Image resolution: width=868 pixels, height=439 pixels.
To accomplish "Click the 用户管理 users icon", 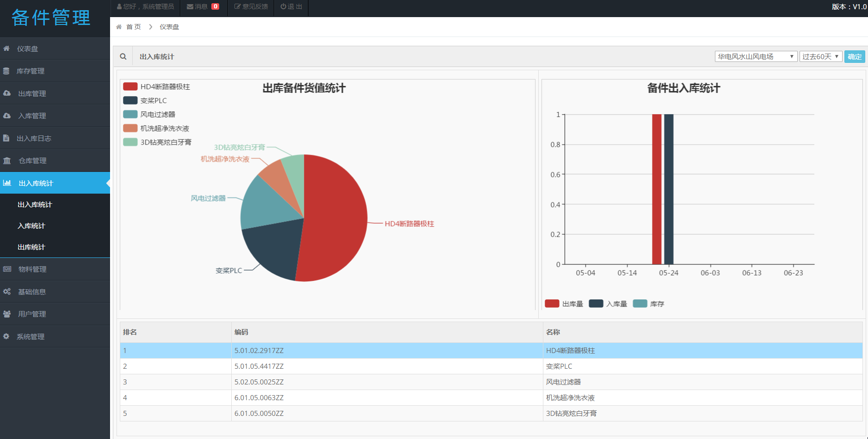I will tap(7, 314).
